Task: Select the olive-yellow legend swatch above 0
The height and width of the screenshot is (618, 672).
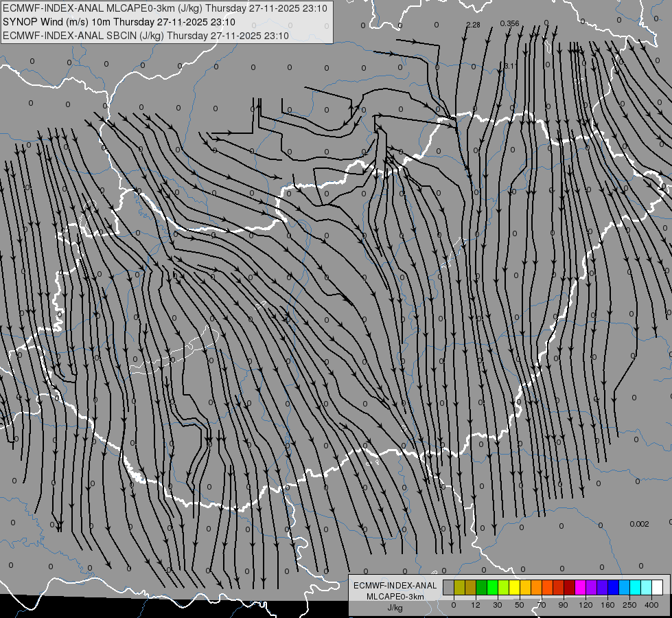Action: click(x=459, y=587)
